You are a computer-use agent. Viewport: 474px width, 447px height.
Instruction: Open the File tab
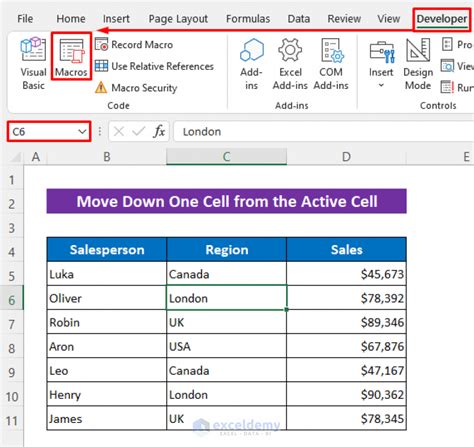click(25, 19)
